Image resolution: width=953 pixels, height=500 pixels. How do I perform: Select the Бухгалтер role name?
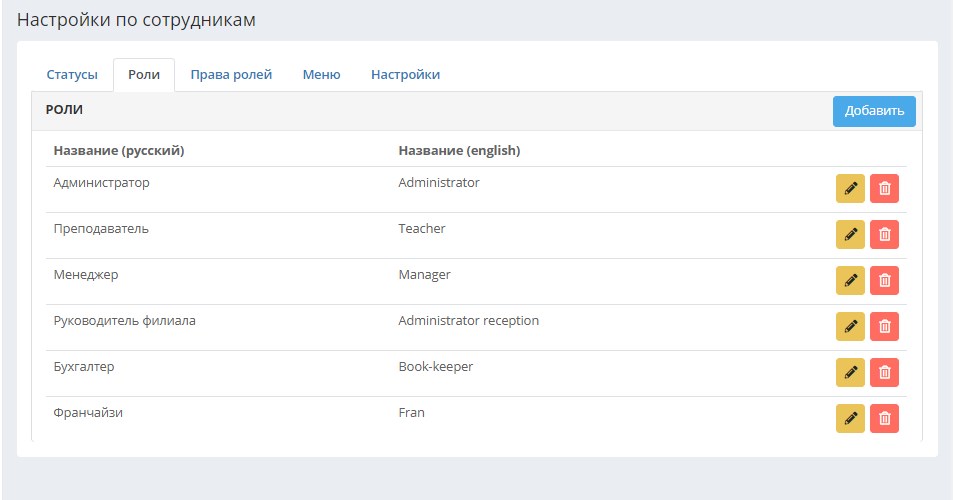click(x=84, y=367)
